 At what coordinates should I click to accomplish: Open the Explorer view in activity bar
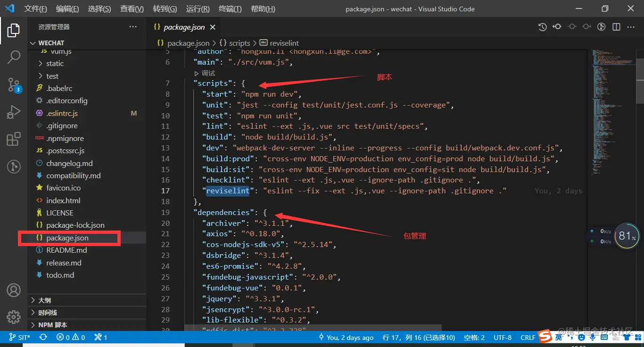14,31
